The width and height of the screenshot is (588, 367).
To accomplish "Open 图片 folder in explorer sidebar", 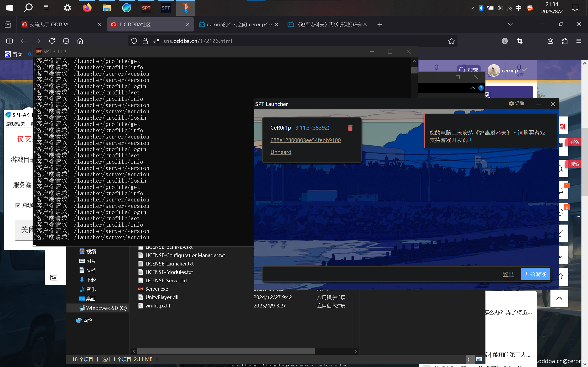I will coord(87,261).
